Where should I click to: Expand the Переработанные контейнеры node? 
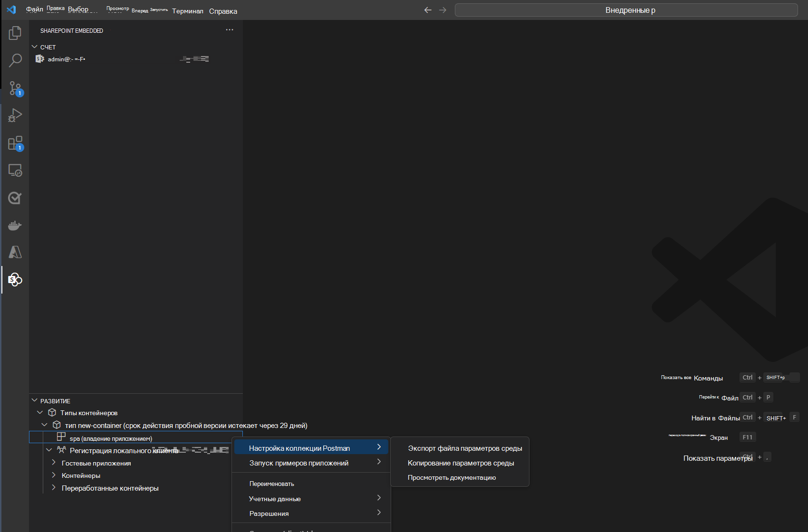pos(53,487)
